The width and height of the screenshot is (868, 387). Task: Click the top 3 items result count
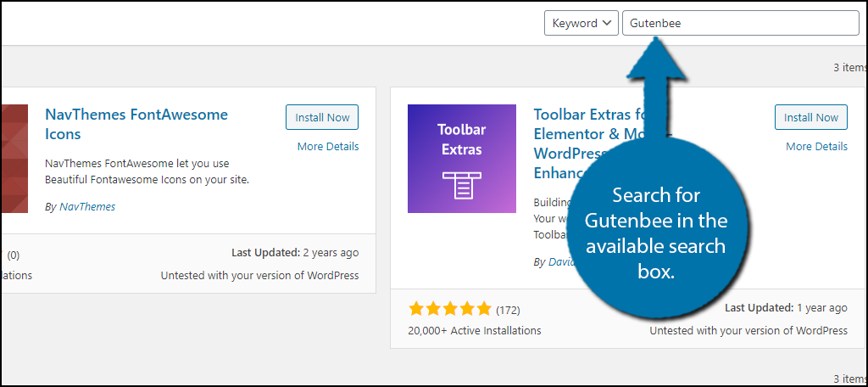coord(849,67)
